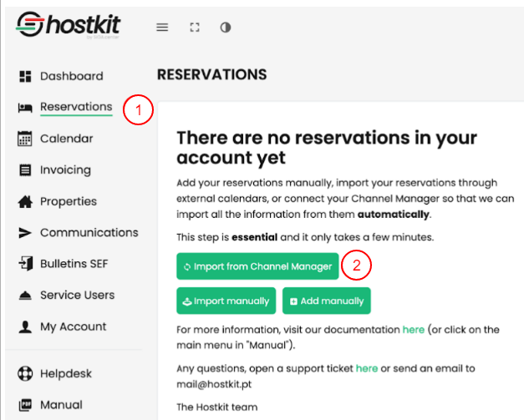
Task: Click the Communications paper plane icon
Action: (25, 233)
